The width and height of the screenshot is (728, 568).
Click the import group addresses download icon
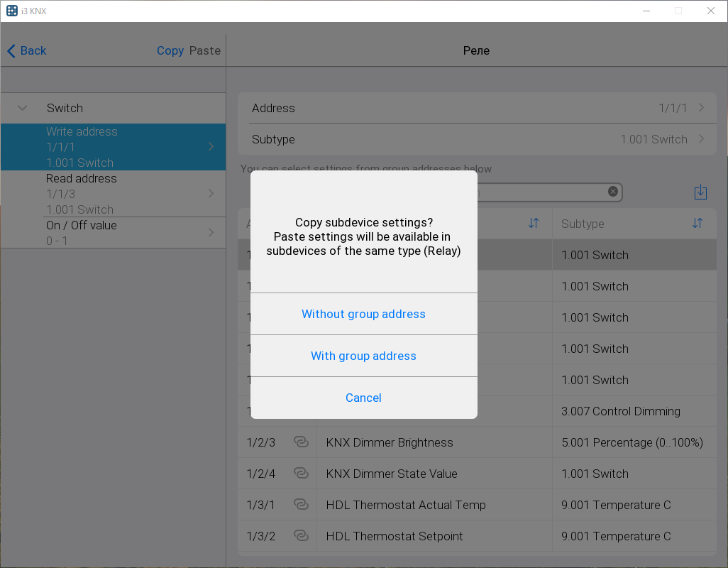pyautogui.click(x=700, y=192)
